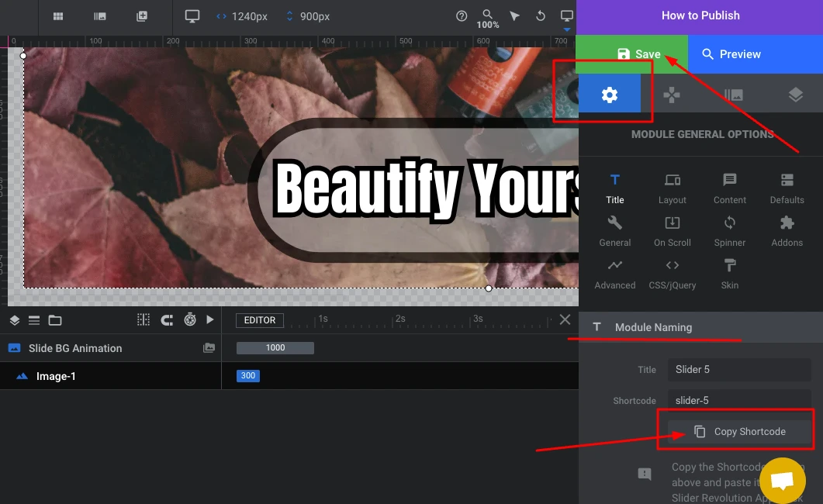Image resolution: width=823 pixels, height=504 pixels.
Task: Open the Defaults options
Action: [x=787, y=188]
